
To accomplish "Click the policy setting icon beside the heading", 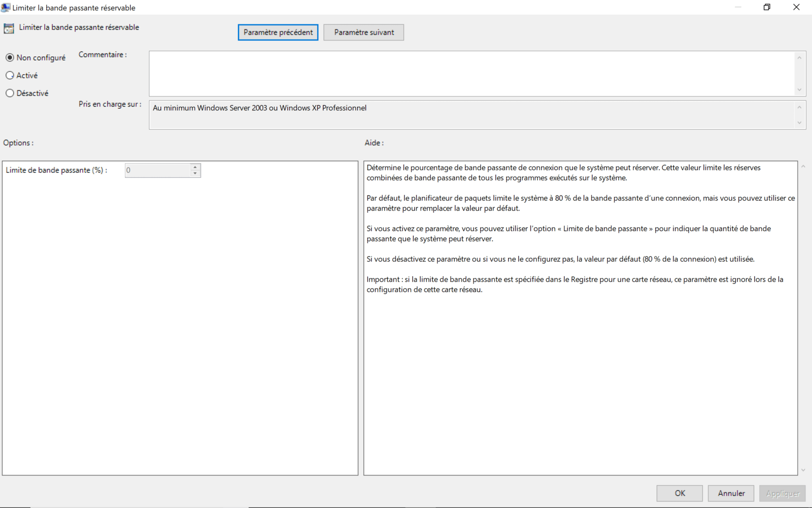I will point(9,28).
